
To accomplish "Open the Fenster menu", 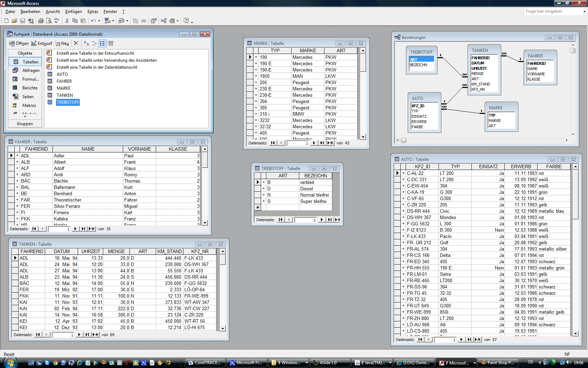I will [110, 12].
